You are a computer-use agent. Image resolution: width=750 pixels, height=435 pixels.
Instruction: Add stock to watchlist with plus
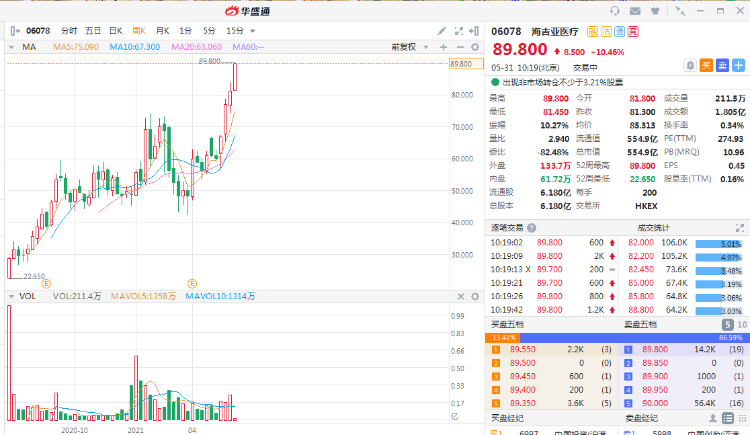pyautogui.click(x=739, y=66)
